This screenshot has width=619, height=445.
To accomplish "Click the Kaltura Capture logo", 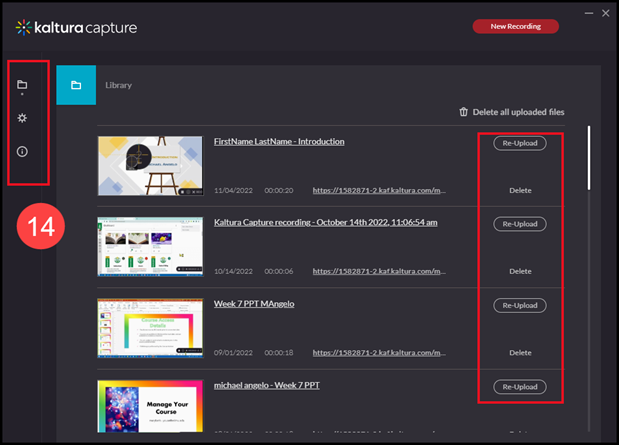I will [x=76, y=27].
